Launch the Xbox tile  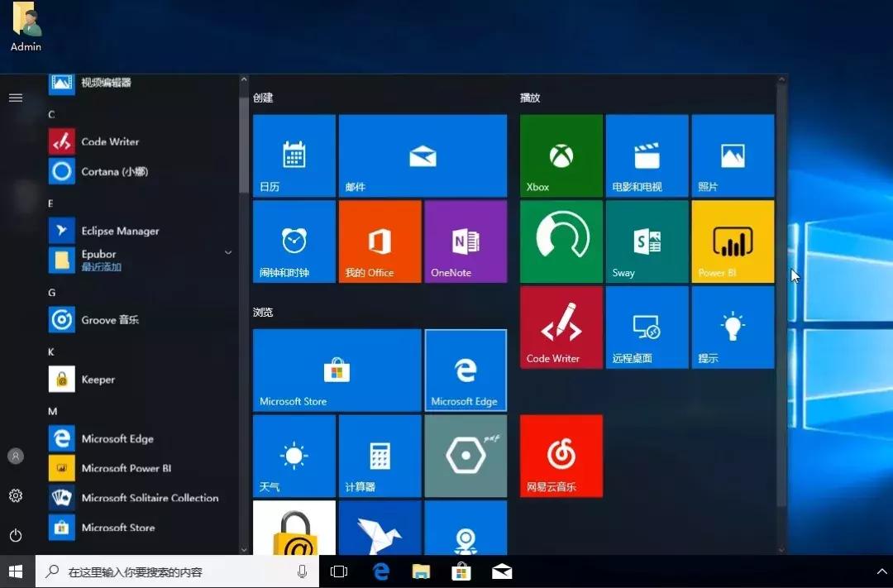[561, 155]
